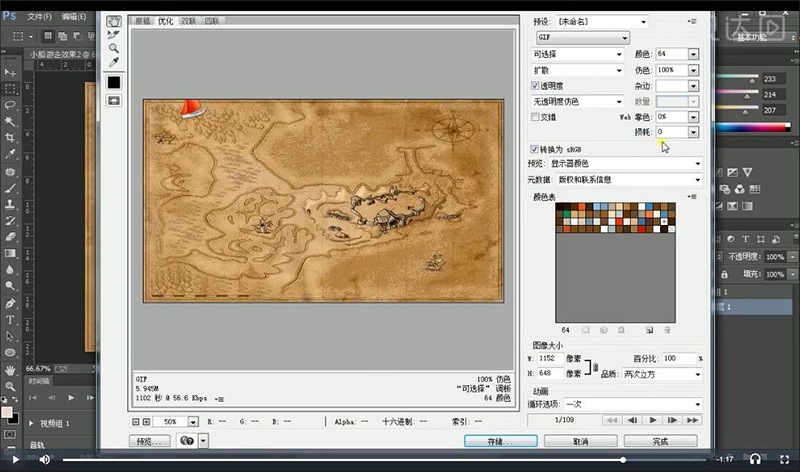800x472 pixels.
Task: Select the Hand tool in dialog
Action: 114,20
